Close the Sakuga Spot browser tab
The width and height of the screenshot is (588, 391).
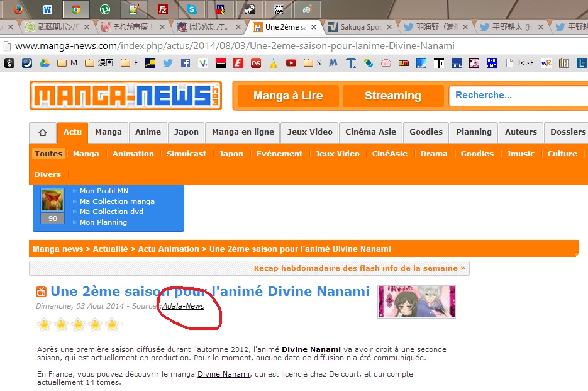(x=389, y=27)
